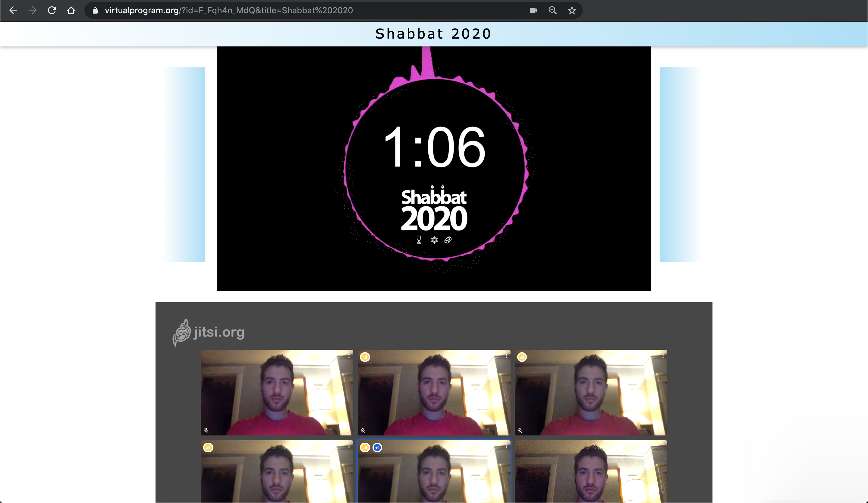Click the muted mic icon on the top-right tile

pyautogui.click(x=520, y=430)
